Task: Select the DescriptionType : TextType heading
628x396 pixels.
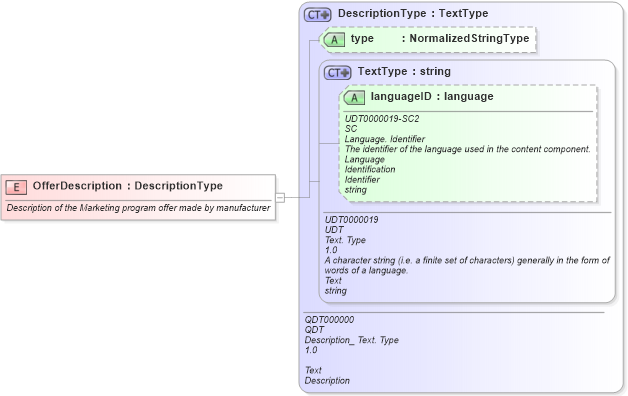Action: click(x=413, y=13)
